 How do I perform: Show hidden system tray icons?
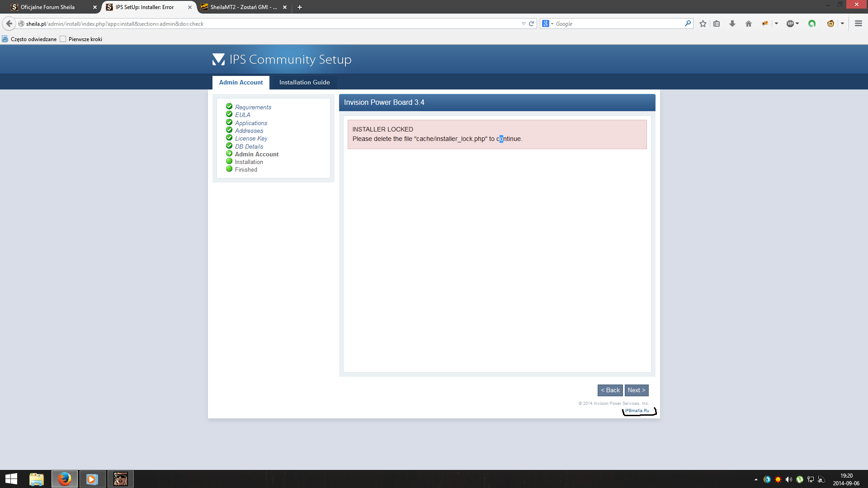[x=756, y=479]
